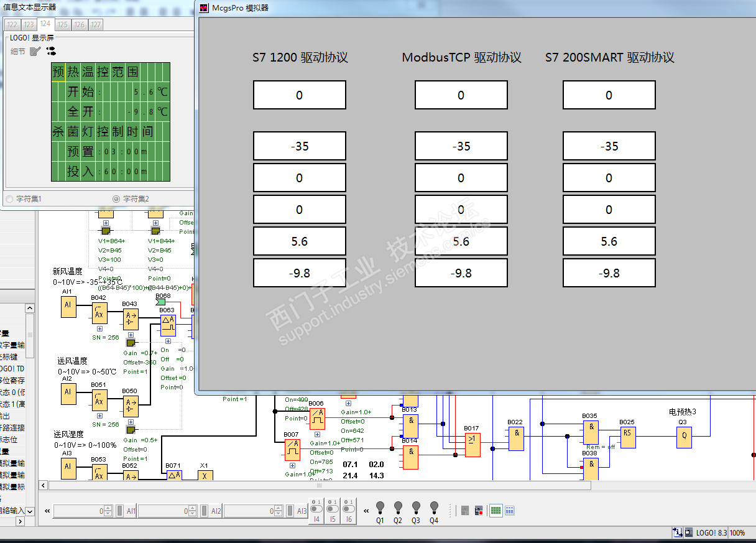This screenshot has height=543, width=756.
Task: Click the parameter note icon below B050
Action: click(x=131, y=429)
